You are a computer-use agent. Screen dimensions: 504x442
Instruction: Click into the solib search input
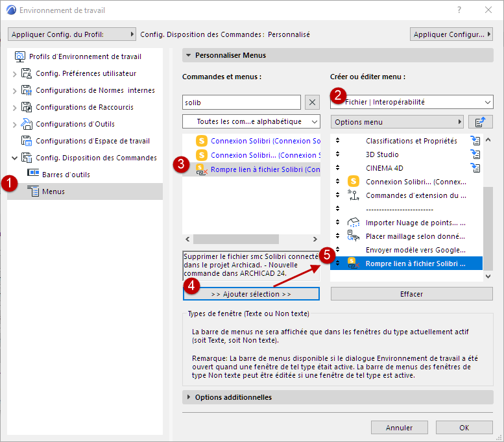tap(241, 103)
